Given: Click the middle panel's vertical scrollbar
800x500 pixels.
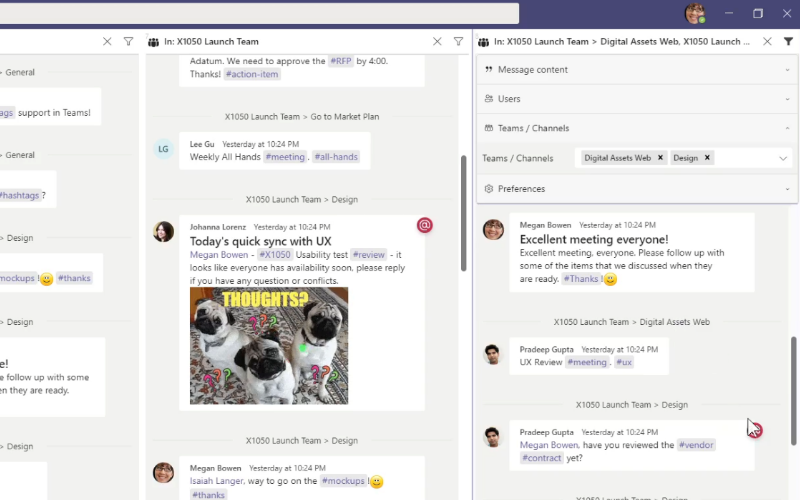Looking at the screenshot, I should (x=462, y=210).
